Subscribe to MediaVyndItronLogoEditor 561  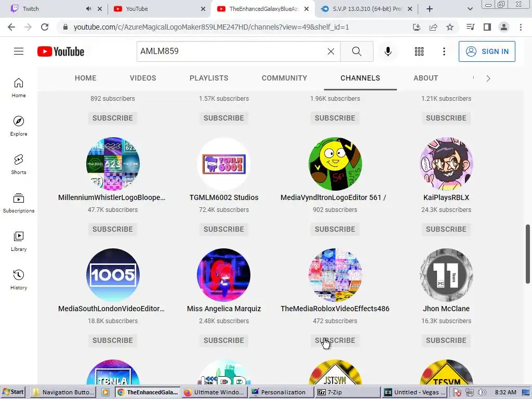coord(335,229)
